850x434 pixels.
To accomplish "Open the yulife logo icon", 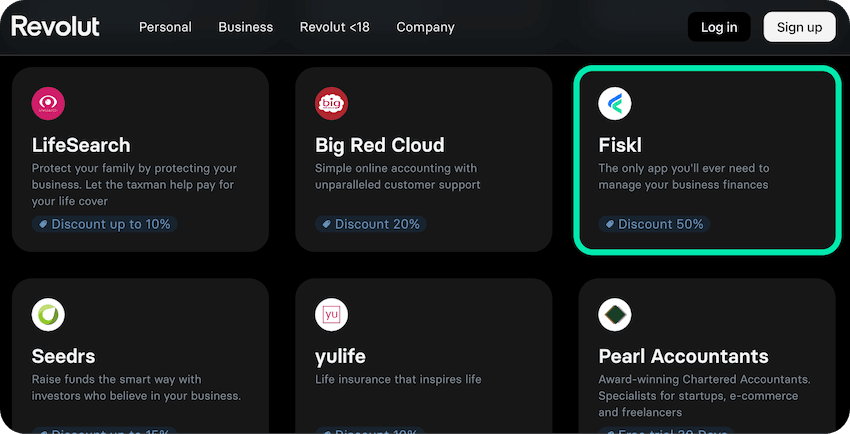I will [x=331, y=315].
